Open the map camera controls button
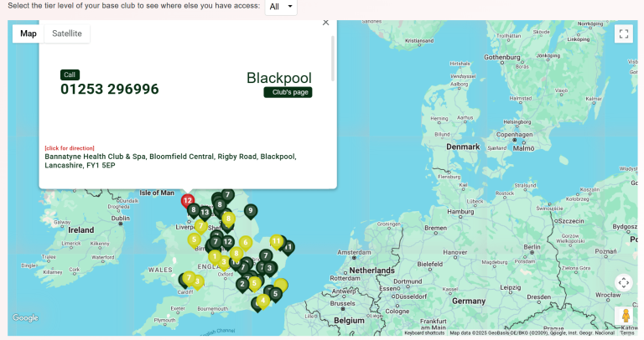This screenshot has width=644, height=340. coord(623,282)
